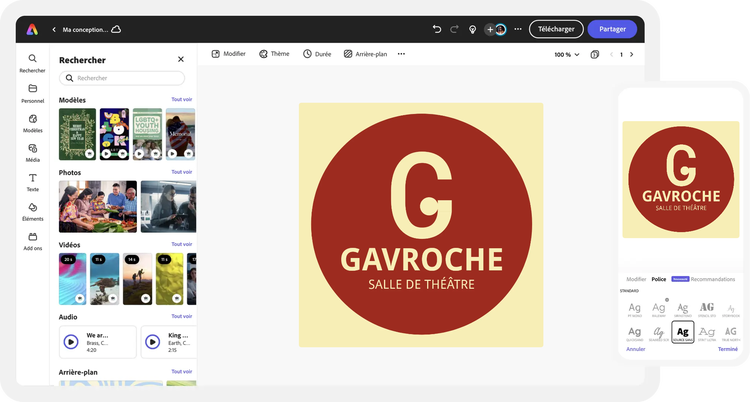750x402 pixels.
Task: Go to the next page with the arrow
Action: (631, 54)
